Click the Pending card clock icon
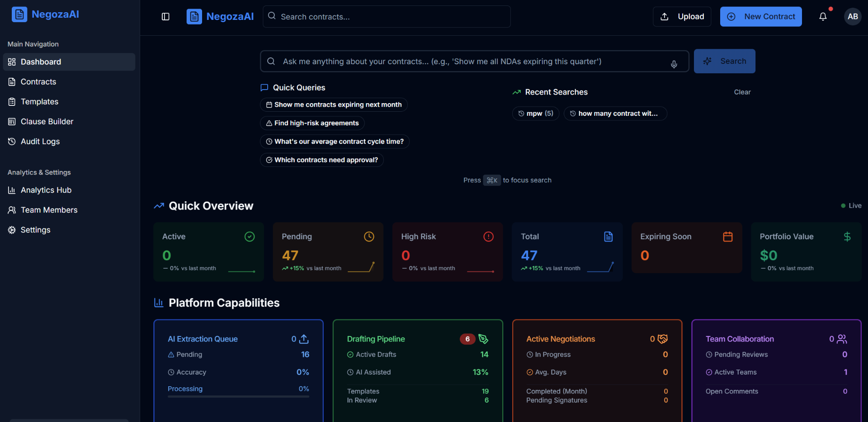The height and width of the screenshot is (422, 868). 369,237
